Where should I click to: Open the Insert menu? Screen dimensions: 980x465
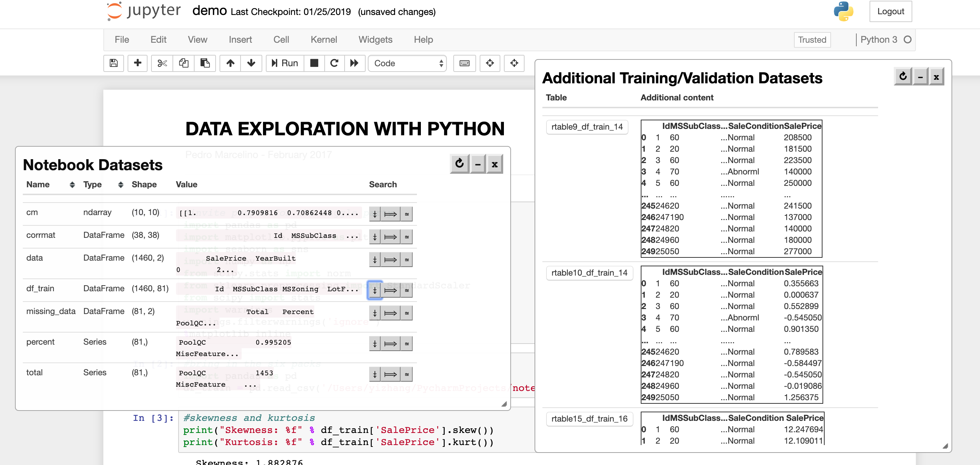(x=240, y=40)
